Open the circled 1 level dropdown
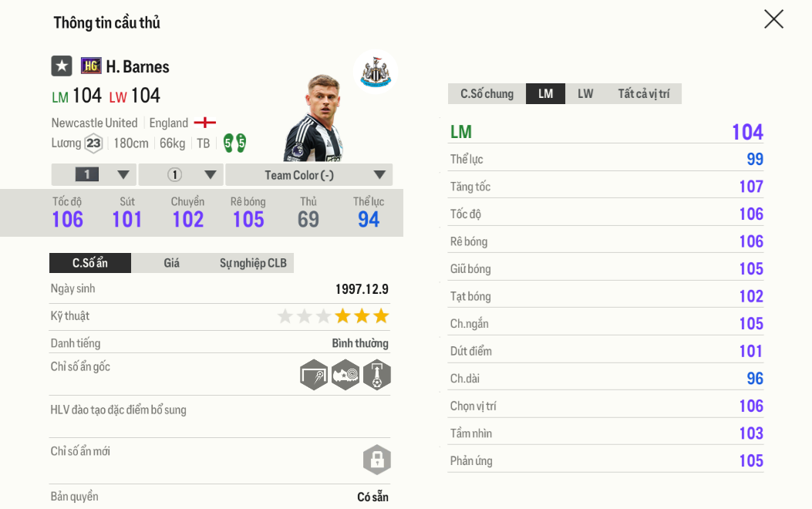The height and width of the screenshot is (509, 812). 181,174
